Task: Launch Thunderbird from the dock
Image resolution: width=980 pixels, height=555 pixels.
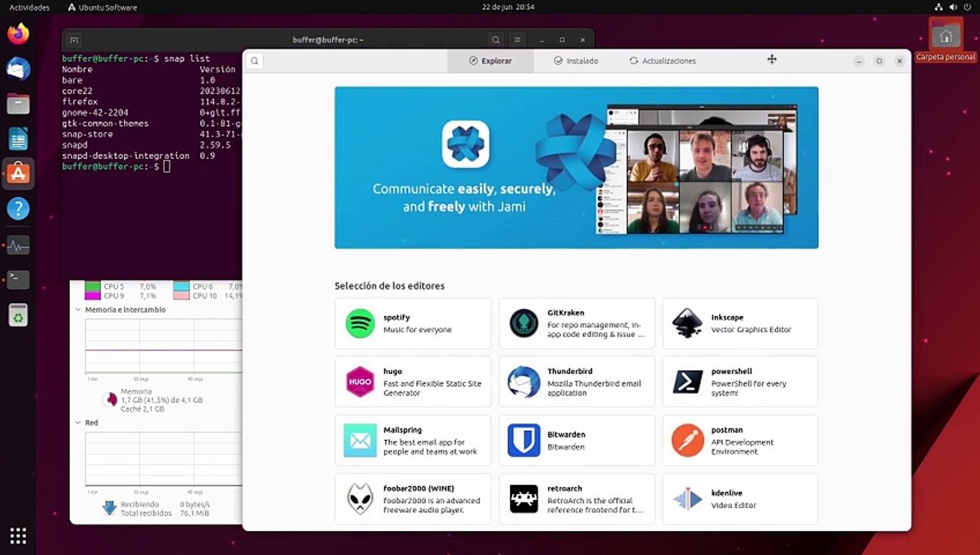Action: pos(18,69)
